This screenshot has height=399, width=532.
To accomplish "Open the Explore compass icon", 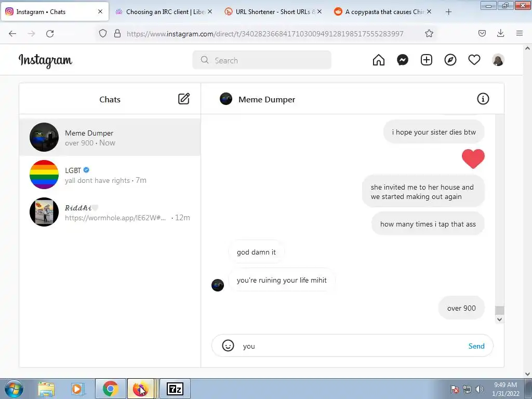I will click(x=450, y=60).
